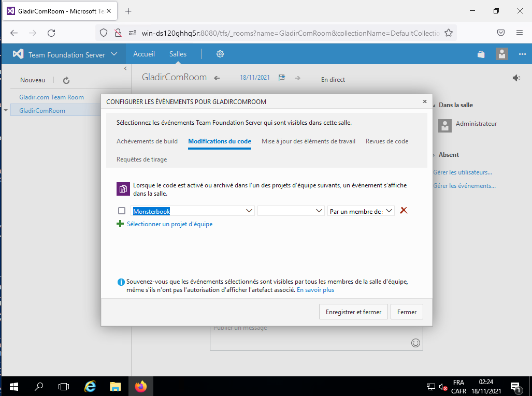Open the three-dots overflow menu
This screenshot has width=532, height=396.
(x=522, y=54)
